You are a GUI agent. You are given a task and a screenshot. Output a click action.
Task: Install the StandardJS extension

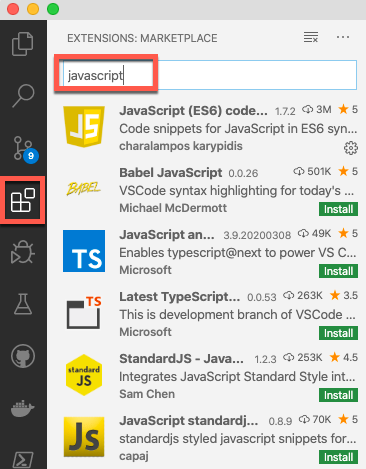(x=338, y=395)
